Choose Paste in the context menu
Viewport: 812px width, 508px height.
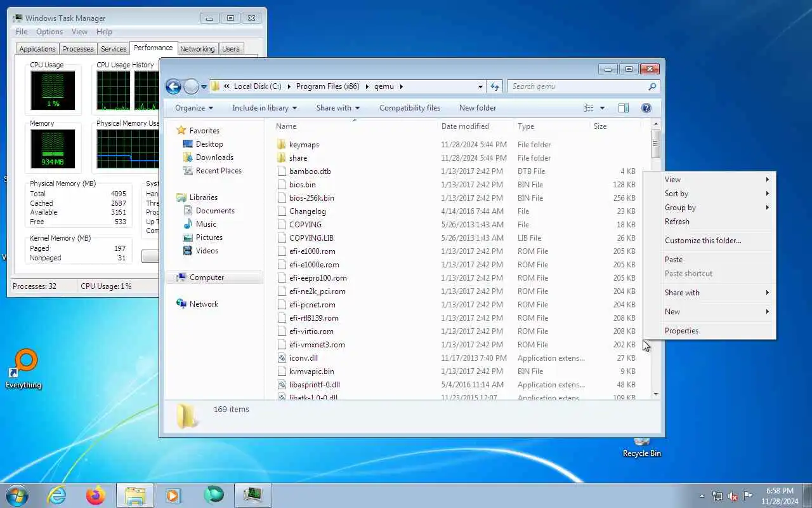[x=710, y=260]
